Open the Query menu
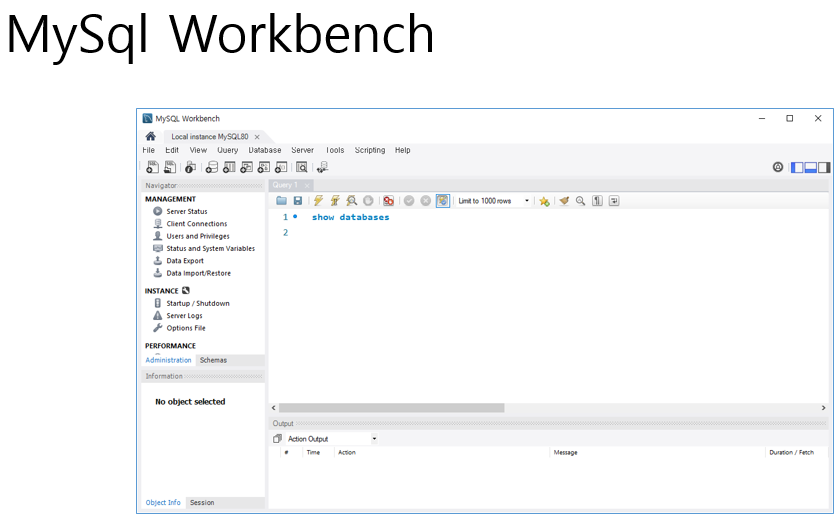 228,150
